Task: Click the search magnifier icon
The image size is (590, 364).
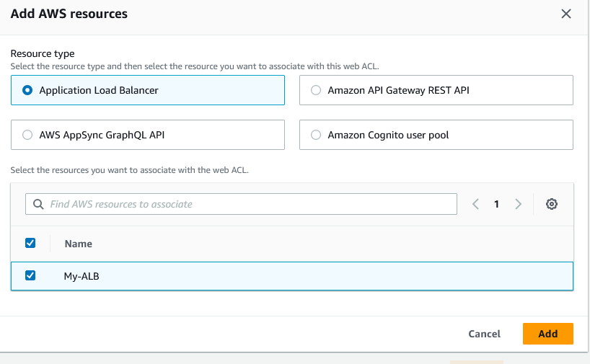Action: coord(38,204)
